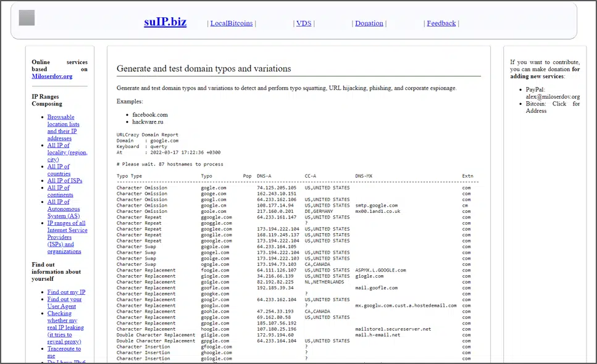
Task: Click the goiogle.com typo entry
Action: [x=216, y=358]
